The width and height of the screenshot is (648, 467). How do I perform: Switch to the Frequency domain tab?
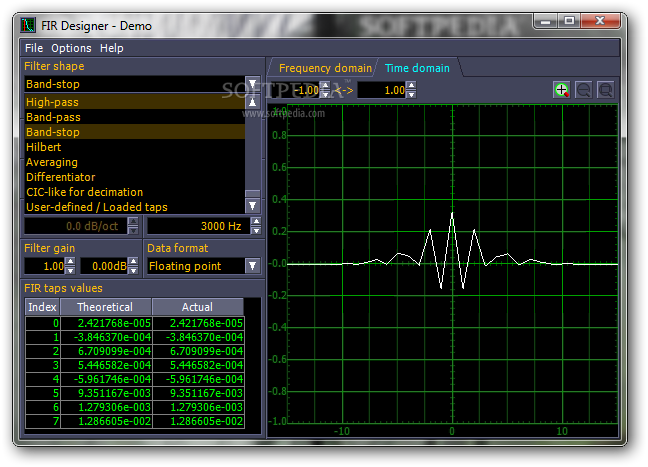click(325, 68)
